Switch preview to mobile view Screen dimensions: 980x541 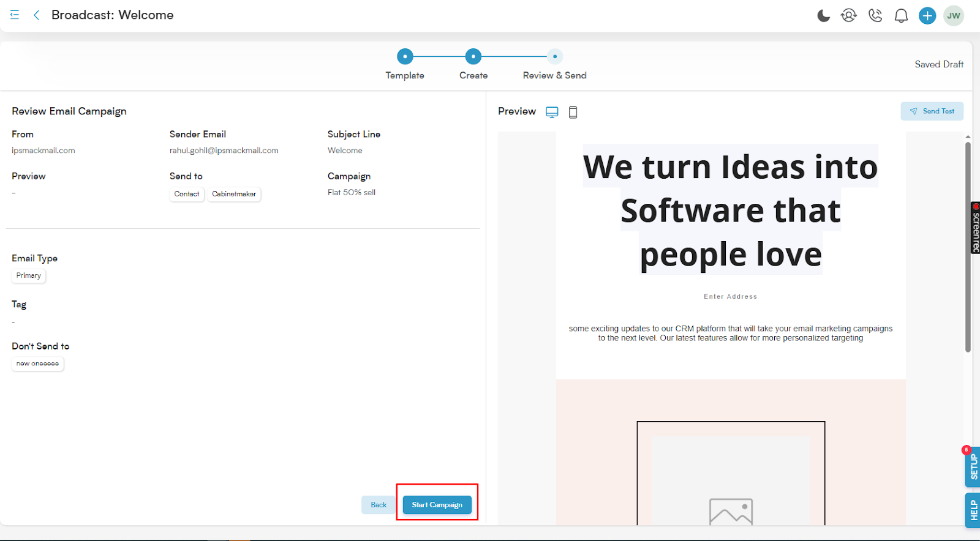point(573,112)
